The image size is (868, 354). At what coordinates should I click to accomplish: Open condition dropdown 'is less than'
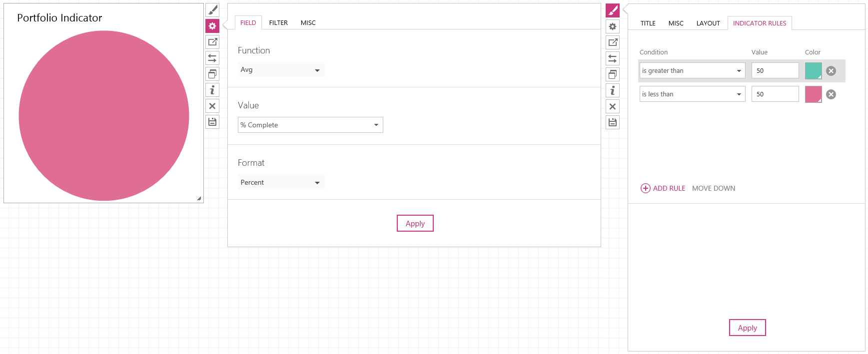point(692,94)
